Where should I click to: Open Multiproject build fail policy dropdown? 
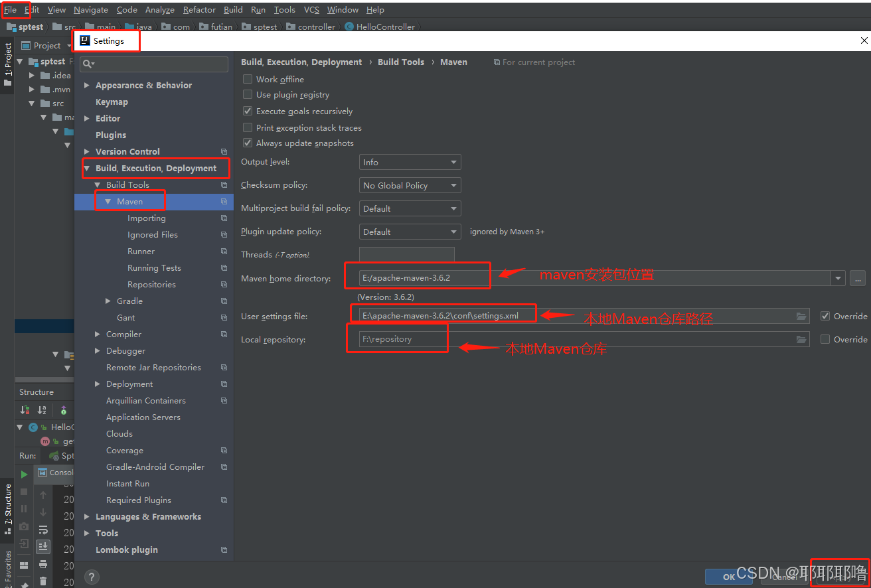410,208
